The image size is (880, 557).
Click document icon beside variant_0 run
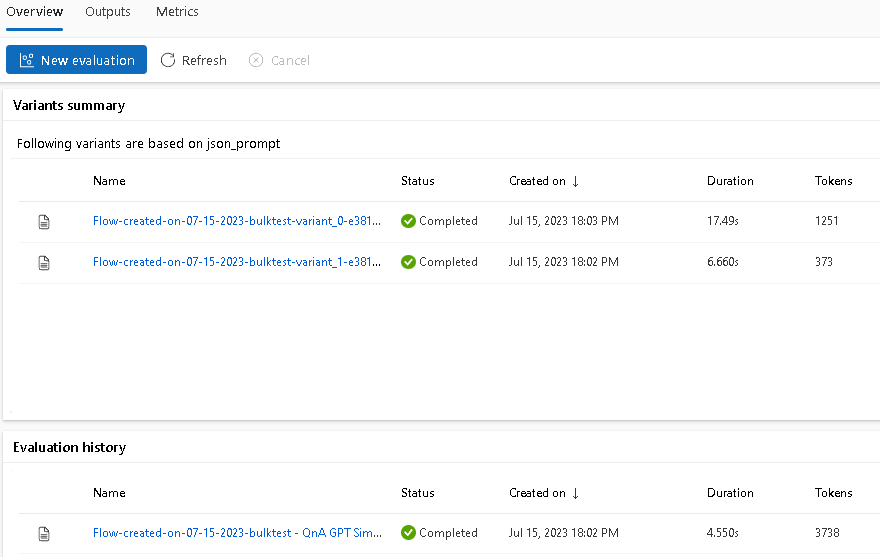[44, 221]
